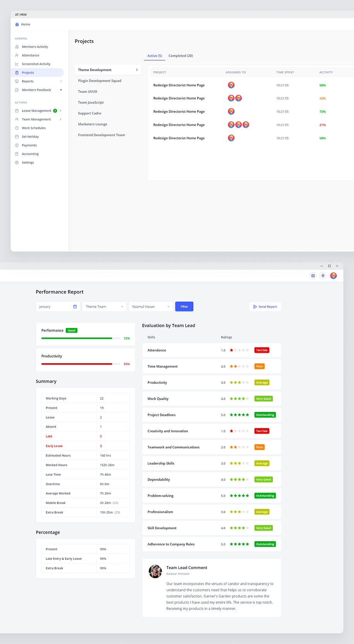
Task: Click the Reports sidebar icon
Action: tap(17, 81)
